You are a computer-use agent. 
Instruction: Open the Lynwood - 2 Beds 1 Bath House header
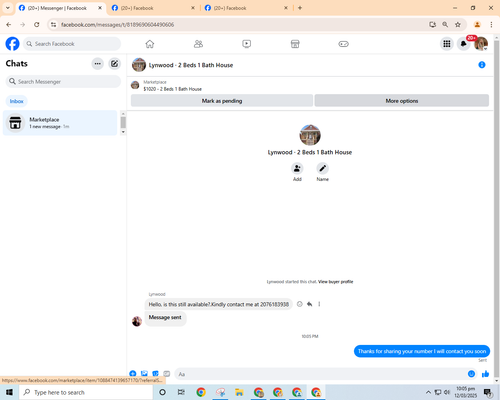[x=191, y=65]
